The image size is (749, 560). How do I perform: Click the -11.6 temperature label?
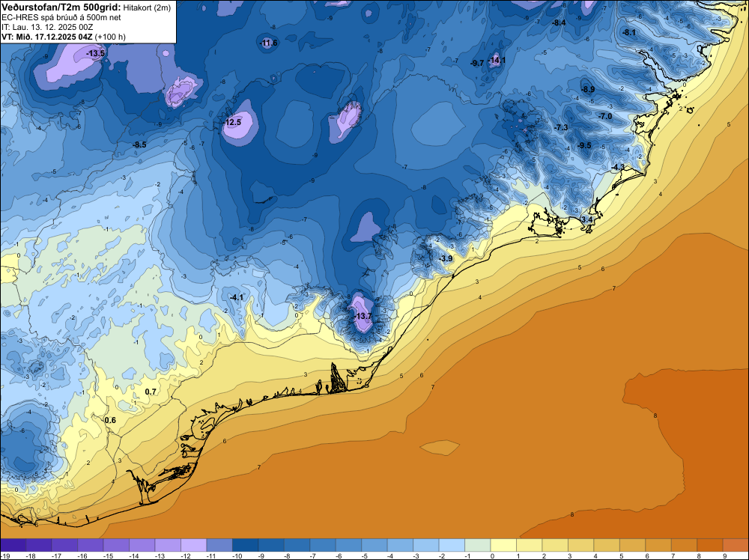point(268,43)
